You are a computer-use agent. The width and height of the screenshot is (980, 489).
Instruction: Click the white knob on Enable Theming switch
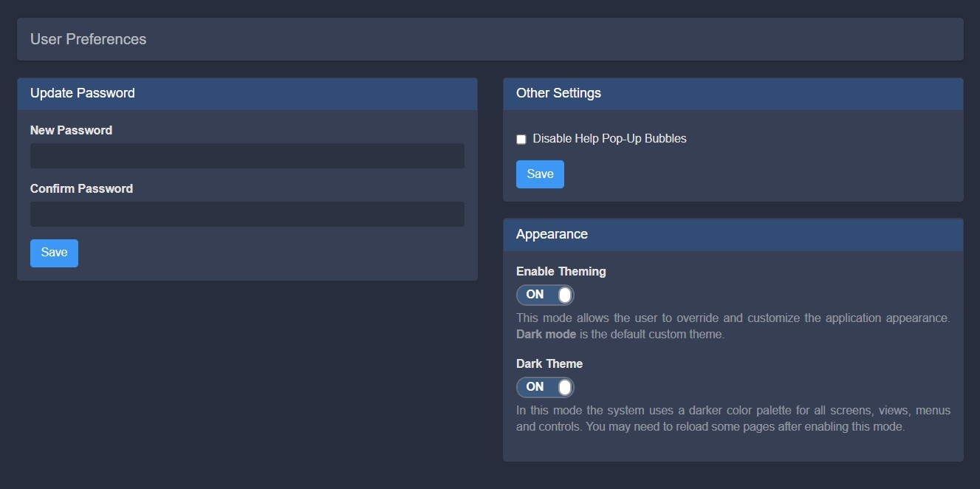click(565, 295)
